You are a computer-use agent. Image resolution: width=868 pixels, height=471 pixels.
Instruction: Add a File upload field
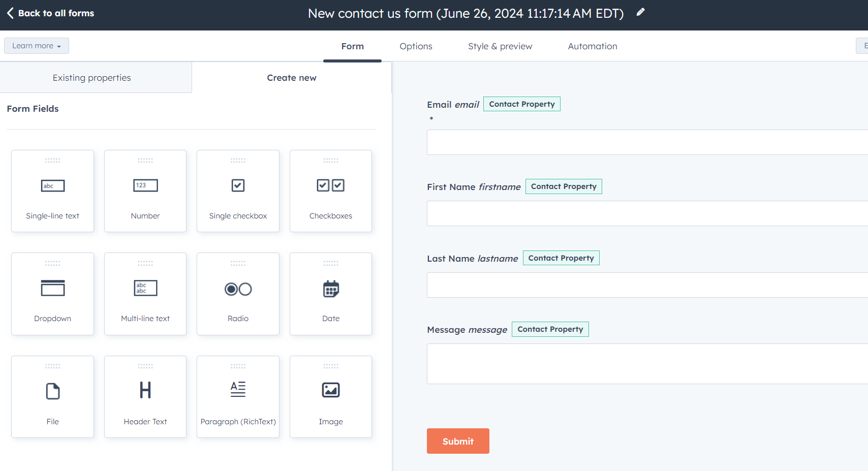[52, 397]
